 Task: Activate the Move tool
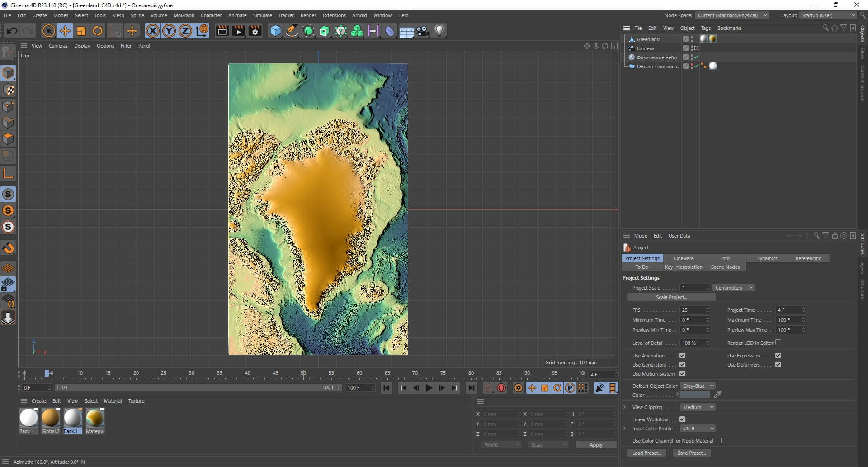[x=65, y=31]
